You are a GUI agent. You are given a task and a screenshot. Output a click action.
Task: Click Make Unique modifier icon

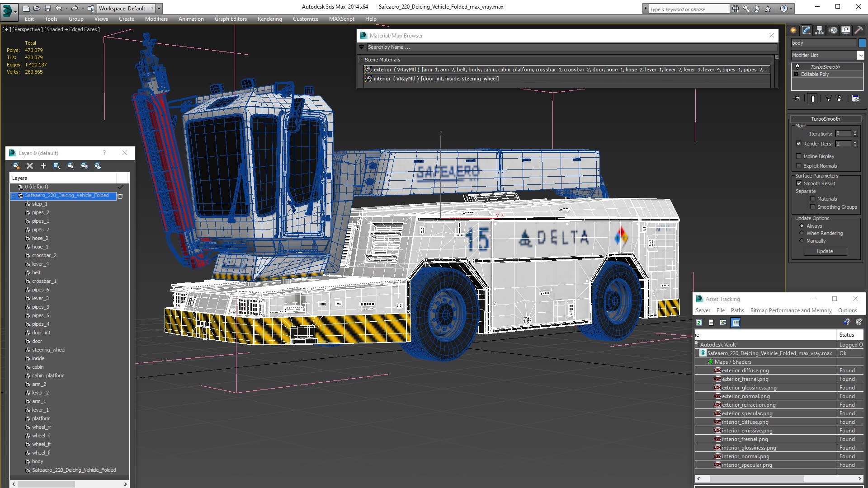click(x=828, y=98)
